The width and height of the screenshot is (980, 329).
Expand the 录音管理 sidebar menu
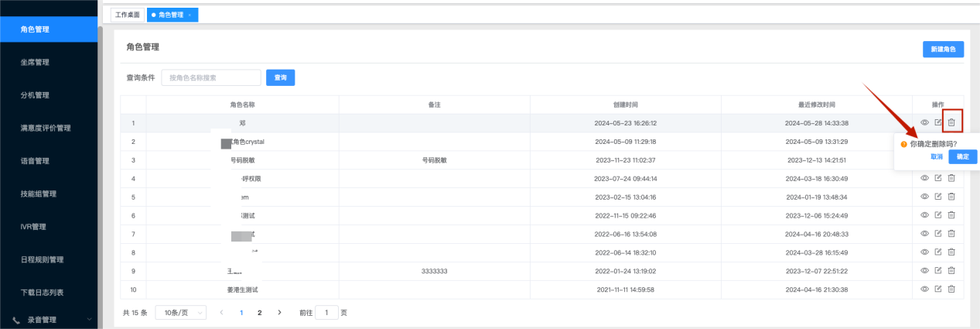[90, 319]
